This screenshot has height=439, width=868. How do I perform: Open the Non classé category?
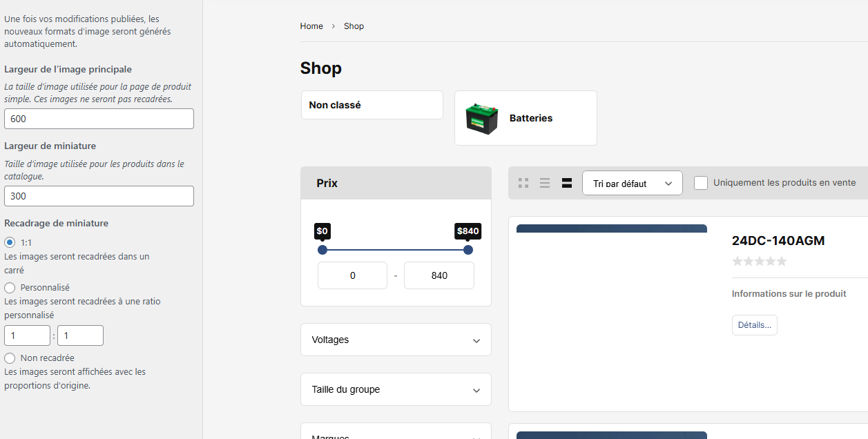(372, 105)
